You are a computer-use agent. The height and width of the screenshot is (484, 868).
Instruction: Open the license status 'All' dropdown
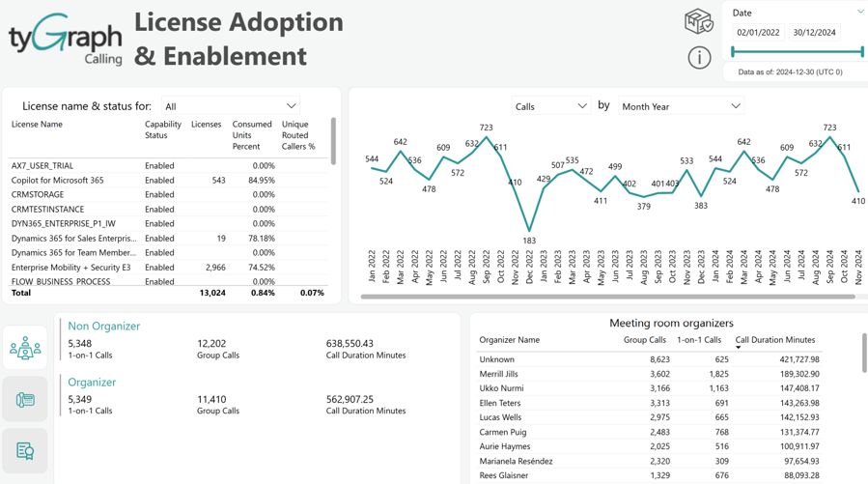(231, 106)
